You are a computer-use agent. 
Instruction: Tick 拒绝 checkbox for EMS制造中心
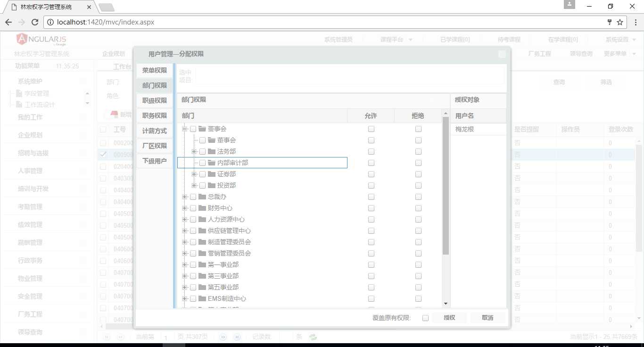click(418, 298)
